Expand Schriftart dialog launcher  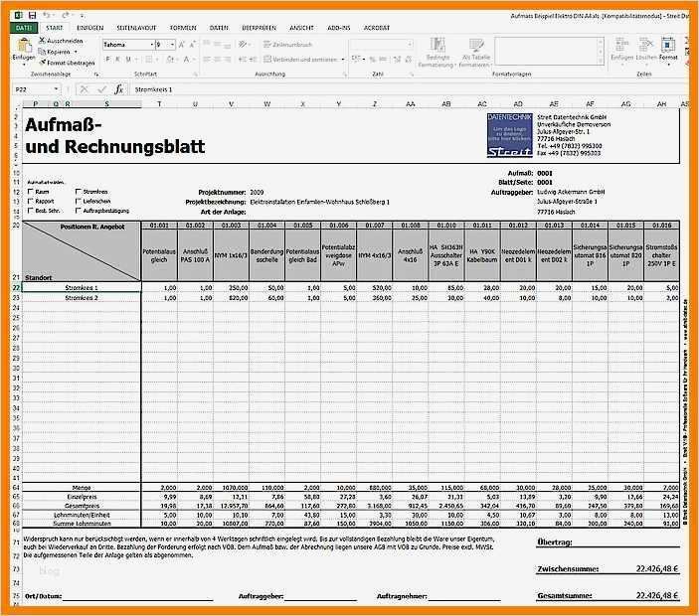(x=195, y=74)
